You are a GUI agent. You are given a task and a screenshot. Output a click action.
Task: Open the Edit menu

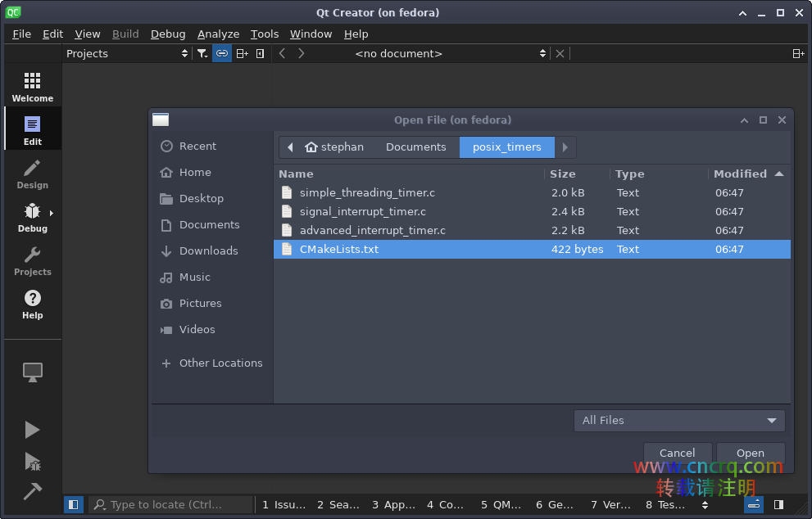pyautogui.click(x=52, y=34)
